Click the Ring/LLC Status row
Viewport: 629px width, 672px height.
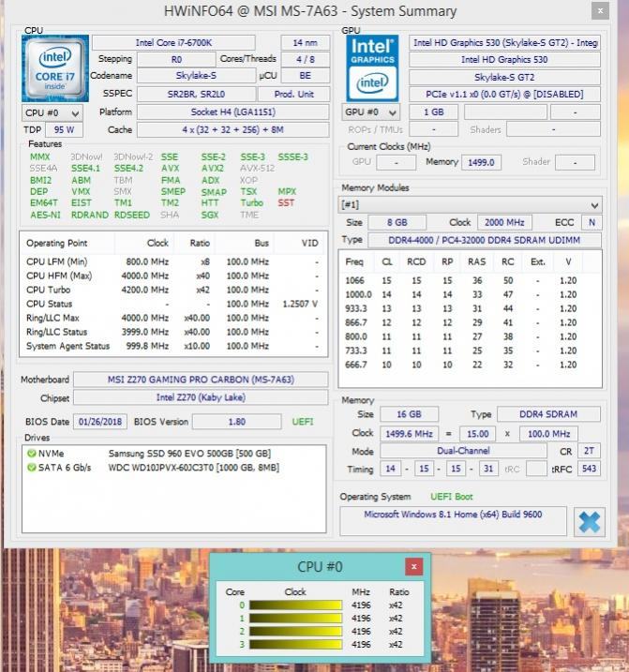[x=173, y=332]
